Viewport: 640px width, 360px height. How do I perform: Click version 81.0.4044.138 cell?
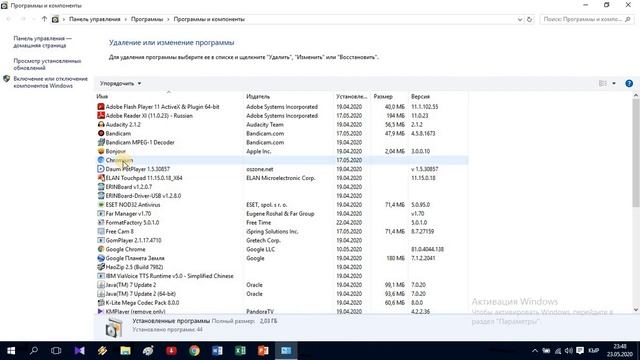pos(427,249)
